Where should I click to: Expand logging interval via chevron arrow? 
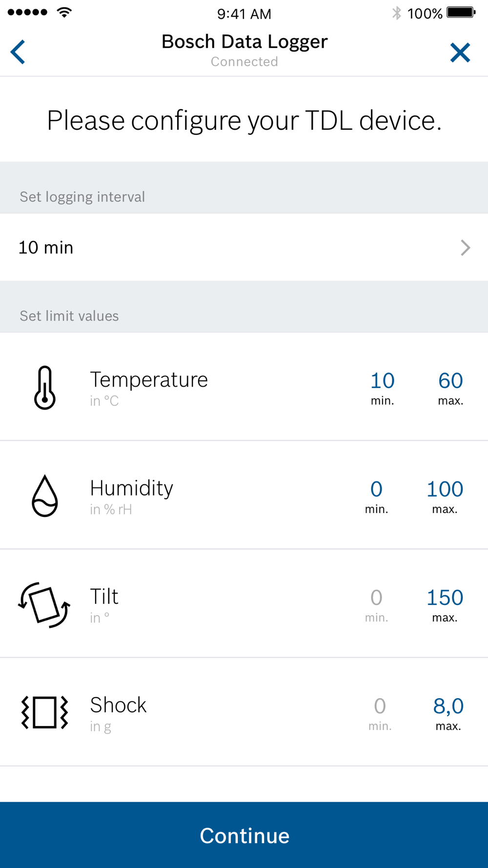466,248
